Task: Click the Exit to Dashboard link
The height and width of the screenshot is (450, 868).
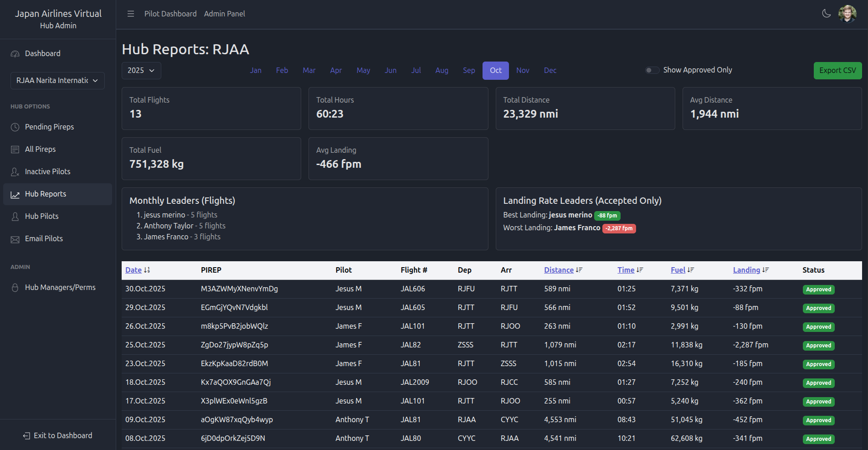Action: [57, 435]
